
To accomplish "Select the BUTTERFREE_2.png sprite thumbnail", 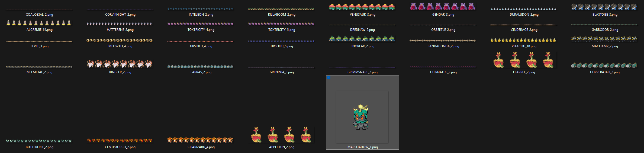I will 39,141.
